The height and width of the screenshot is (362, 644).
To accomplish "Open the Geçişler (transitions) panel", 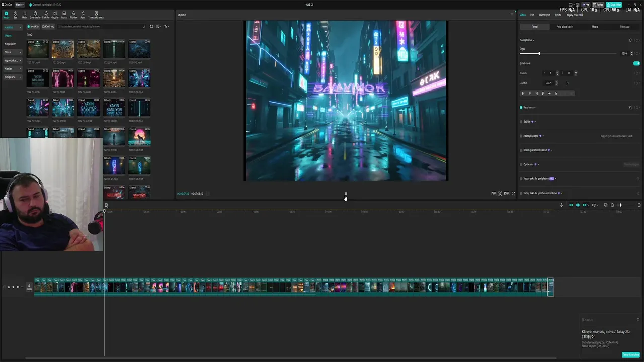I will 55,15.
